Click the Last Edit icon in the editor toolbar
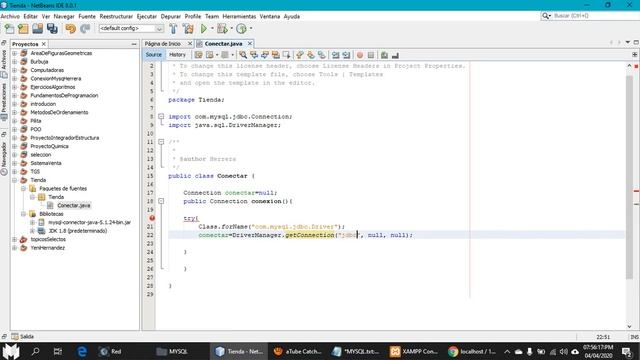This screenshot has width=640, height=360. click(x=198, y=55)
